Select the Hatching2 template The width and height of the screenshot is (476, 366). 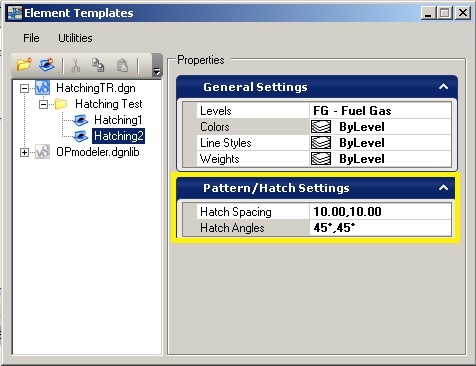(118, 136)
